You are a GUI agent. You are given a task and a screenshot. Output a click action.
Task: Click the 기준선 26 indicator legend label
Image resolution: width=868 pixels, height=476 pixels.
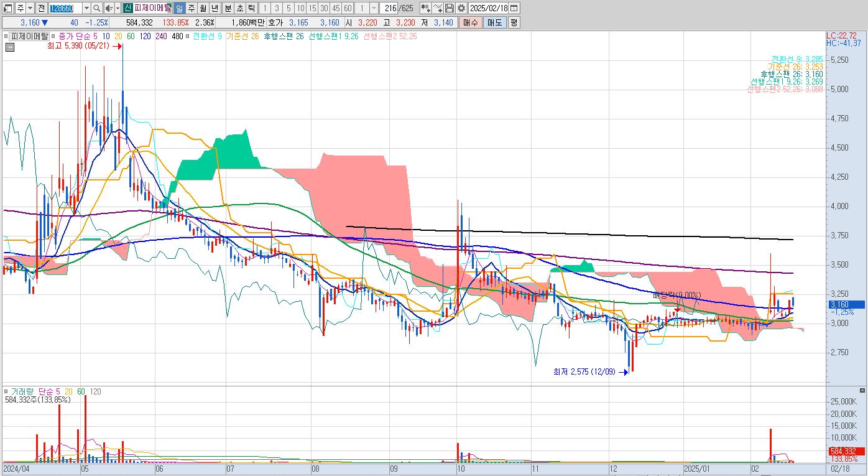(242, 36)
